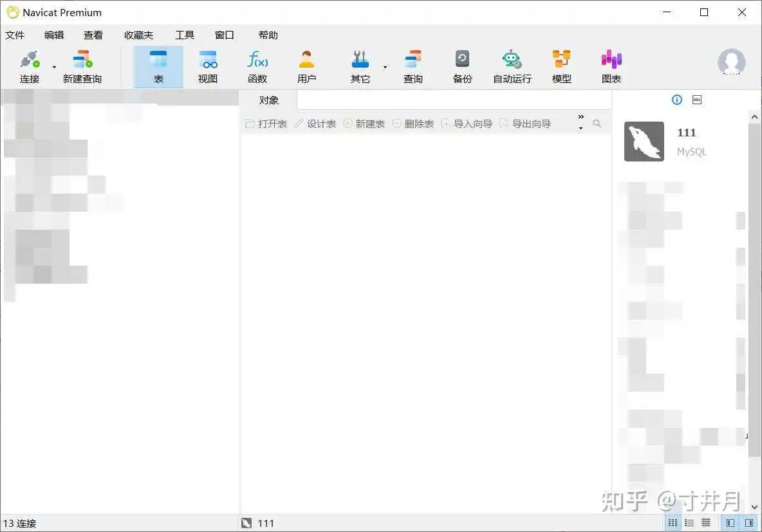Click the 新建表 (New Table) button

tap(364, 124)
